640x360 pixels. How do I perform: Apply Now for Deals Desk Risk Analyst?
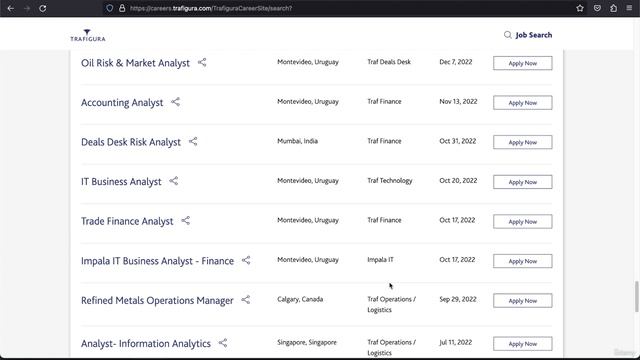[x=522, y=142]
